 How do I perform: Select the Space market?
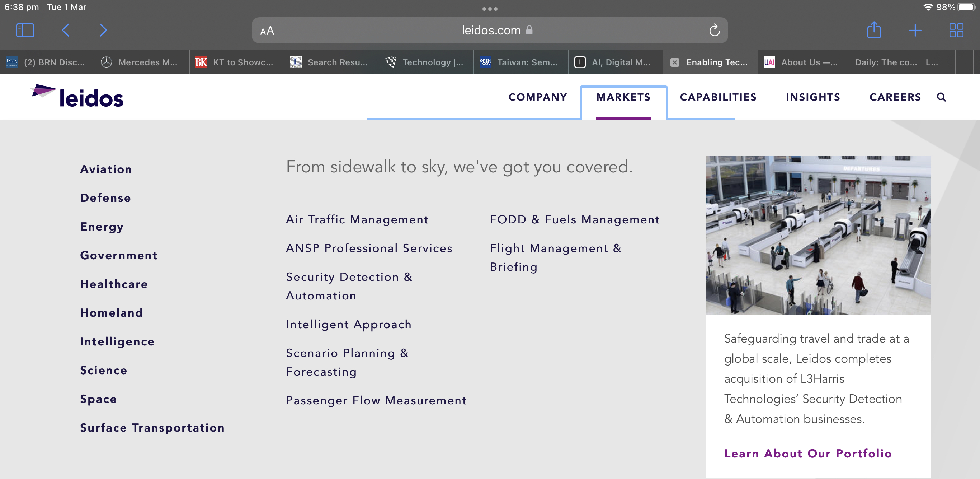pyautogui.click(x=99, y=399)
